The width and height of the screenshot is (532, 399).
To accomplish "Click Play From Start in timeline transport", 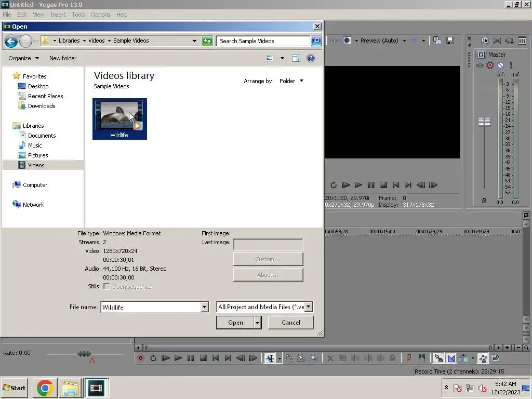I will pos(166,358).
